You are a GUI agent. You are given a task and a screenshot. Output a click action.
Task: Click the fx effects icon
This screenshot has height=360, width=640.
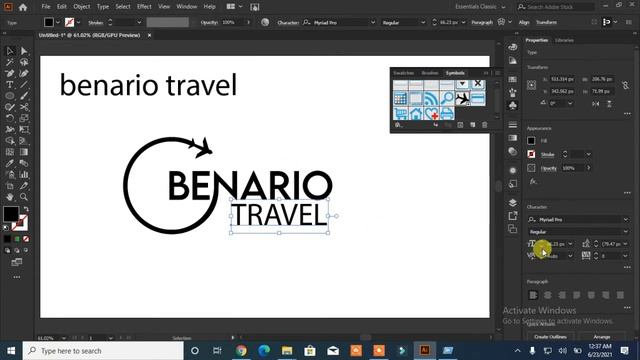pyautogui.click(x=533, y=181)
